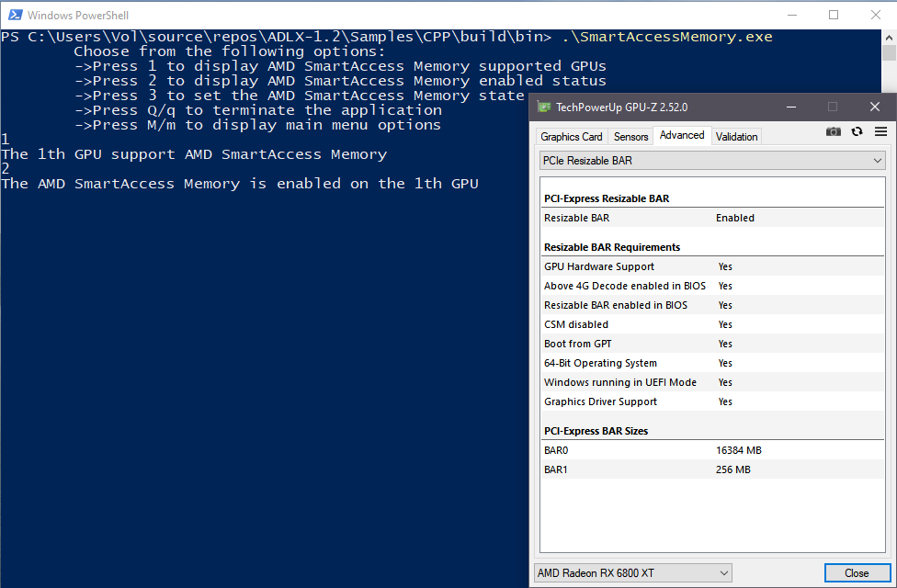
Task: Click the 'PCI-Express Resizable BAR' heading
Action: click(607, 198)
